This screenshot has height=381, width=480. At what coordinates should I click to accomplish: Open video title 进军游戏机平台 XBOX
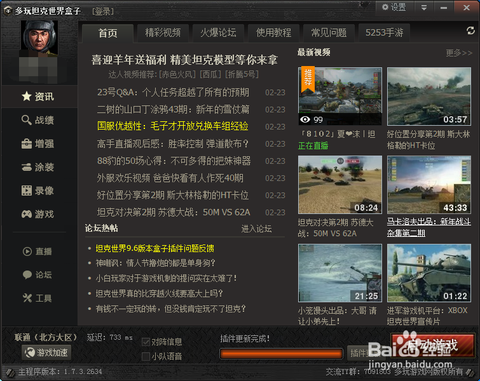(x=427, y=316)
